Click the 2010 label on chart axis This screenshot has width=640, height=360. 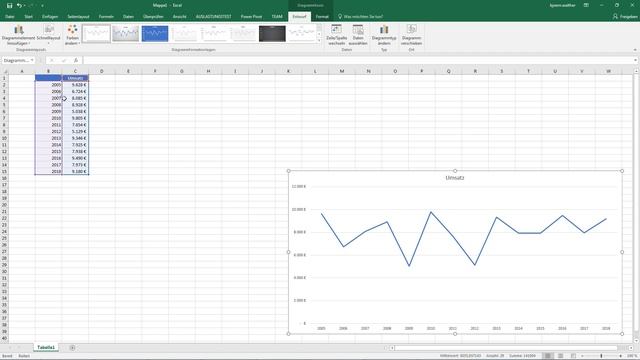pyautogui.click(x=431, y=328)
